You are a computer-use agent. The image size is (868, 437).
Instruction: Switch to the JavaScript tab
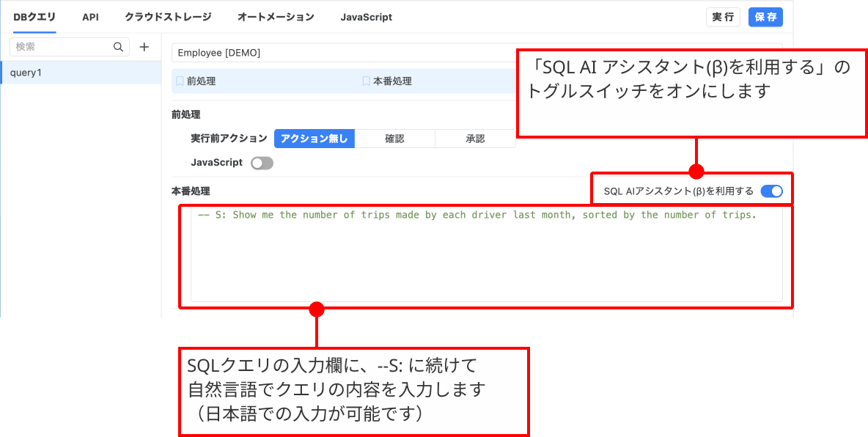point(366,17)
